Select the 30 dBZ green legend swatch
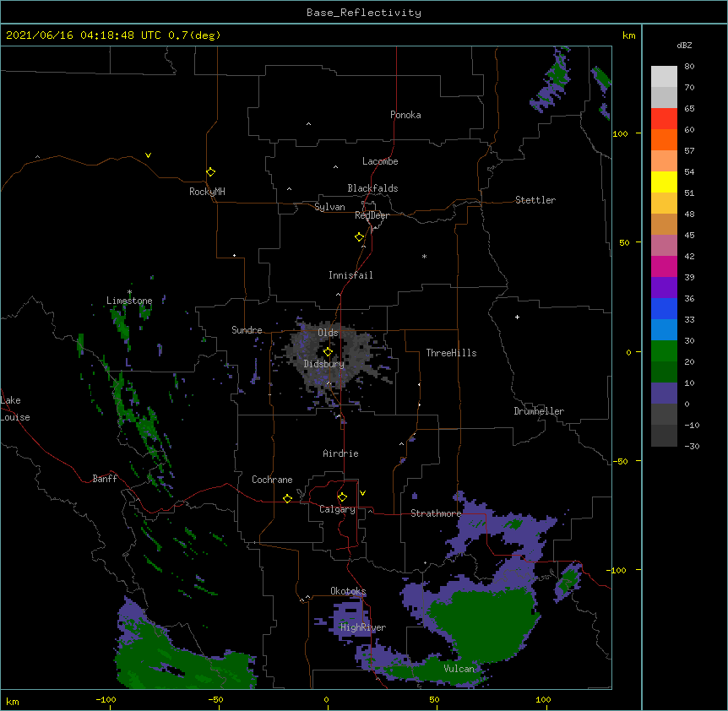Screen dimensions: 728x711 [x=664, y=351]
